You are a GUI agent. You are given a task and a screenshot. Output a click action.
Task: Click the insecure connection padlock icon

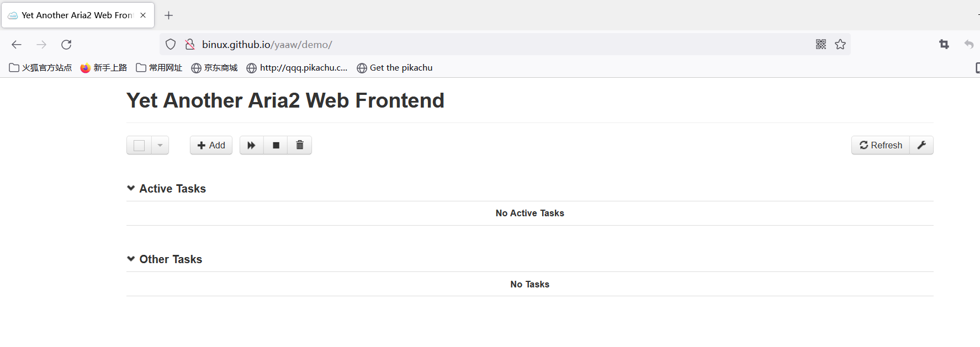190,44
